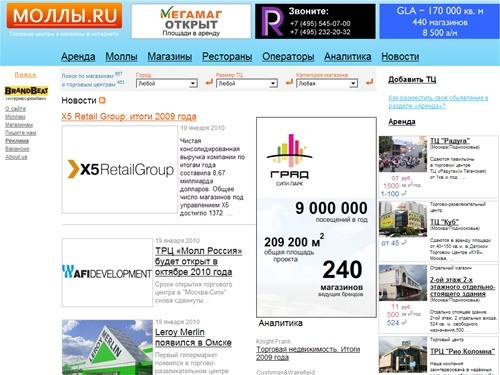Apply shop category filter via orange arrow
500x375 pixels.
click(x=369, y=82)
